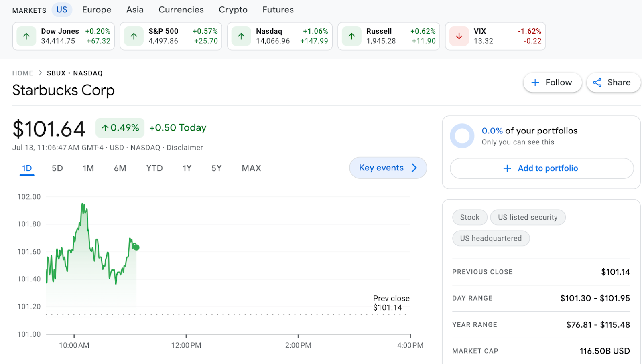642x364 pixels.
Task: Click the Dow Jones green up arrow icon
Action: [26, 36]
